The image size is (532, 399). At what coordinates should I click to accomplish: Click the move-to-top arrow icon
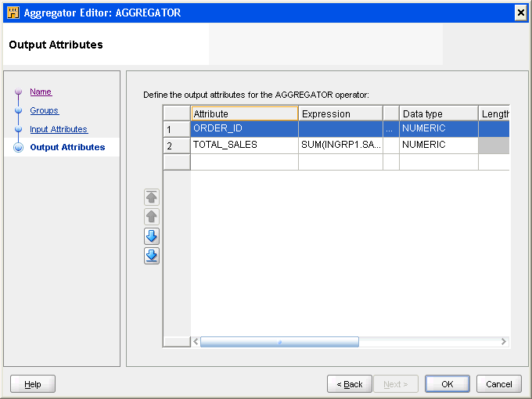(152, 197)
